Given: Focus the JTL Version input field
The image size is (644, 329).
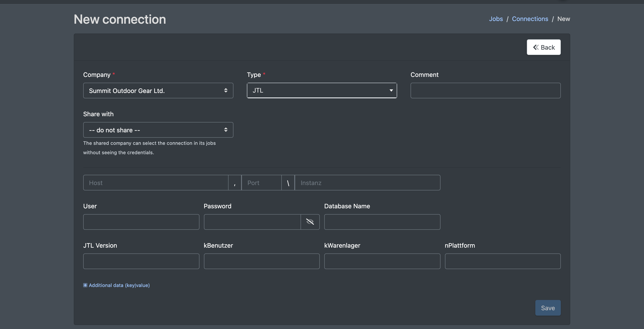Looking at the screenshot, I should (141, 261).
